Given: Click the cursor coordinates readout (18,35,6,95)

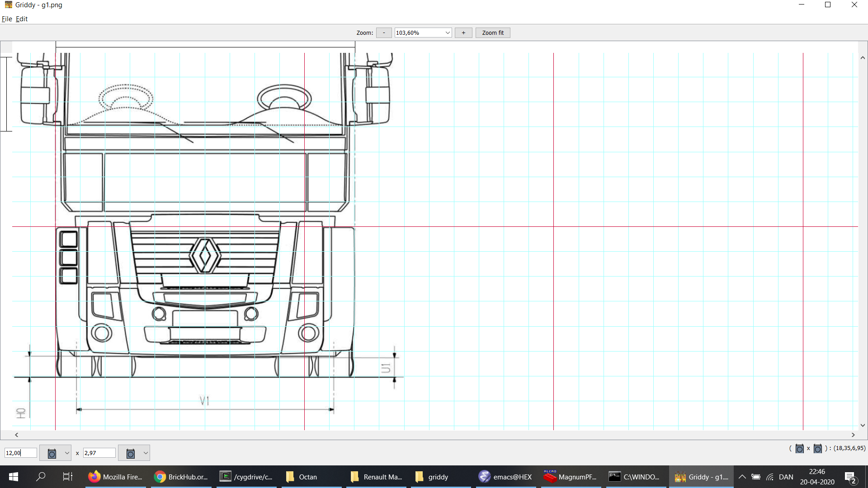Looking at the screenshot, I should tap(849, 448).
